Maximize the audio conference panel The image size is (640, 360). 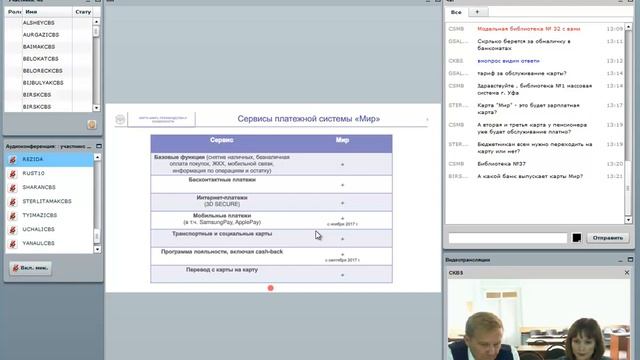point(99,146)
